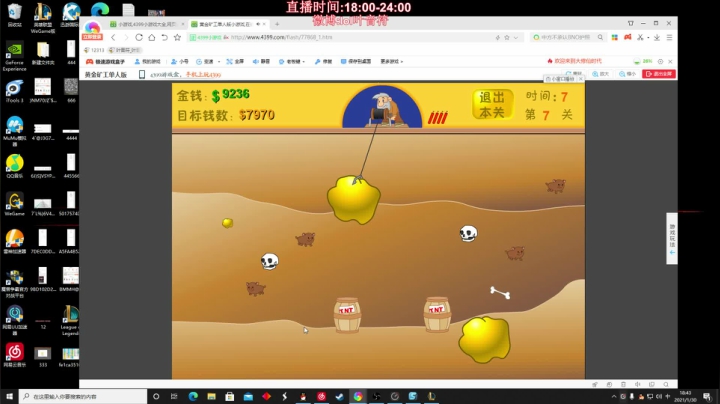Open File Explorer from taskbar
720x404 pixels.
click(211, 396)
